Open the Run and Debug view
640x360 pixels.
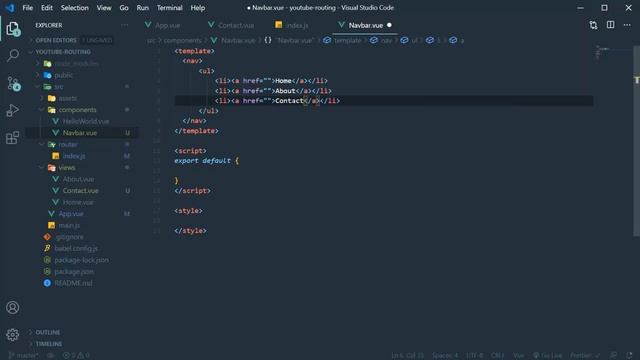[13, 110]
